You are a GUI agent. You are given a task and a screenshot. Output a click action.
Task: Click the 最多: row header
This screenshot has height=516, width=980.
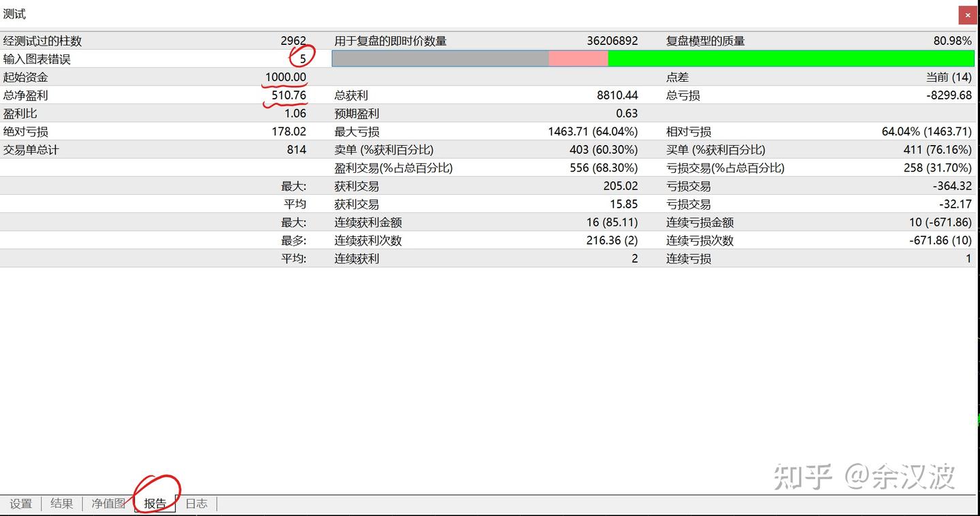click(x=294, y=240)
